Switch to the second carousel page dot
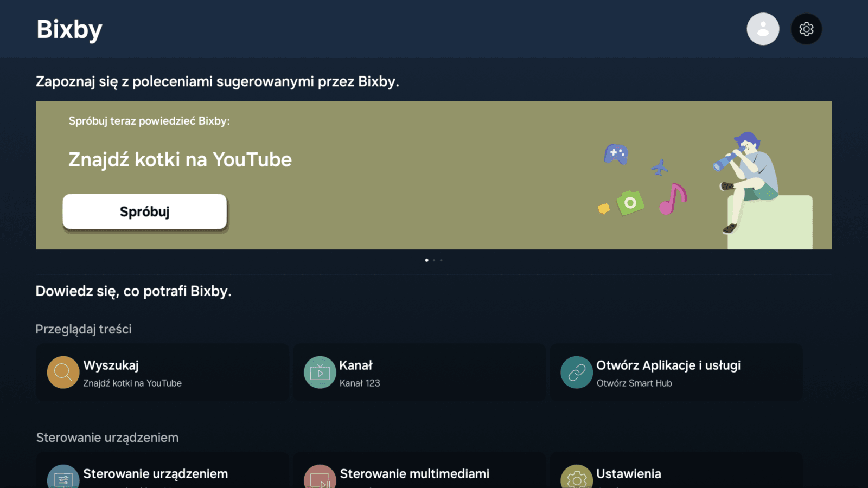The image size is (868, 488). (x=434, y=260)
